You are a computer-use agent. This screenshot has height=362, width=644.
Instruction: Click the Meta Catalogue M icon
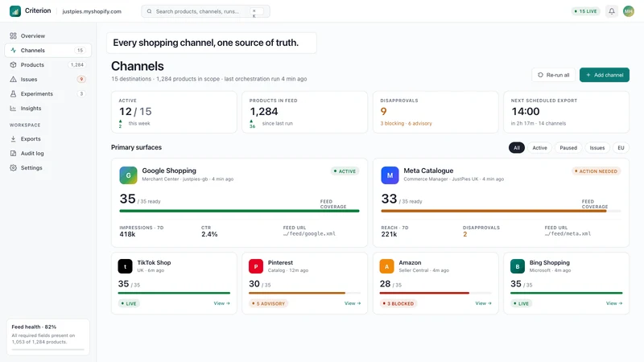390,175
